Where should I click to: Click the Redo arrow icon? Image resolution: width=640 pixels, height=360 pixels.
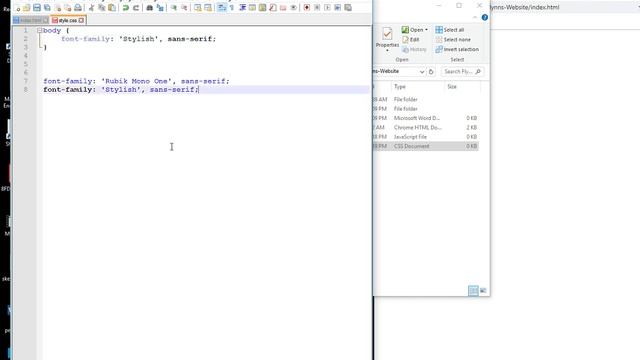click(x=136, y=8)
